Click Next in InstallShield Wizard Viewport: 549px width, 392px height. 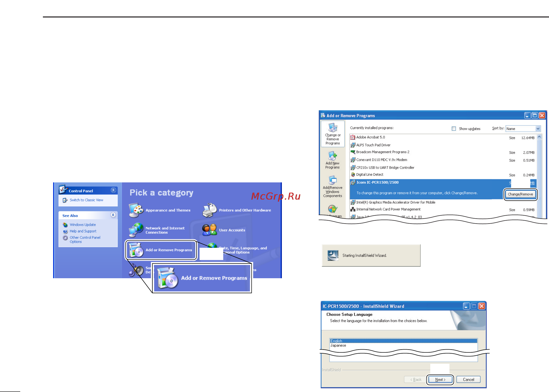tap(440, 380)
